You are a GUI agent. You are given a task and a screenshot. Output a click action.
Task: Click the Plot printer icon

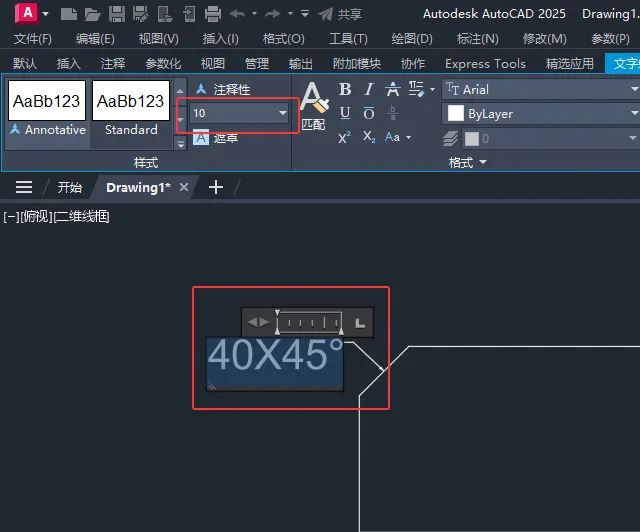[213, 14]
